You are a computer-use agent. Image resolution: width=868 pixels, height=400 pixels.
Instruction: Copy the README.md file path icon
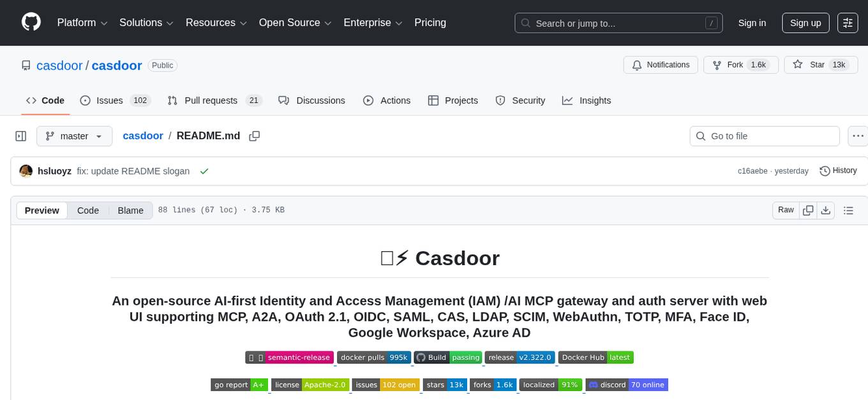tap(254, 135)
